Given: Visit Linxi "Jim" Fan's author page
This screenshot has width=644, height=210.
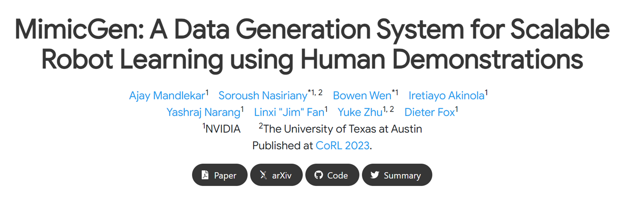Looking at the screenshot, I should click(x=289, y=112).
